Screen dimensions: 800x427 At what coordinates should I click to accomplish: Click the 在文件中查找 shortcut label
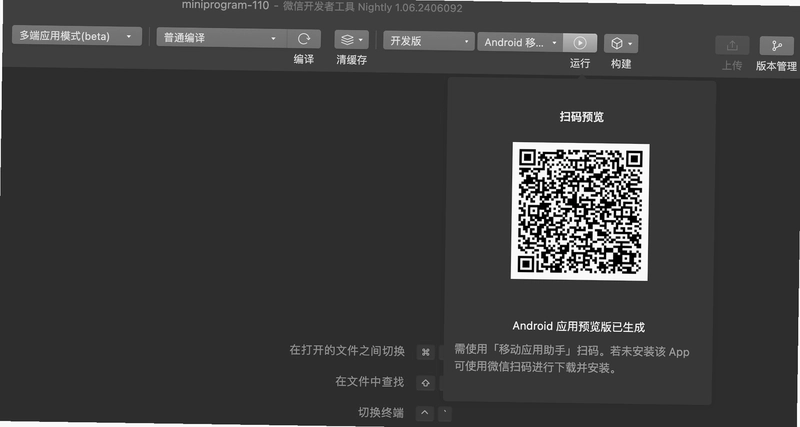pos(369,381)
